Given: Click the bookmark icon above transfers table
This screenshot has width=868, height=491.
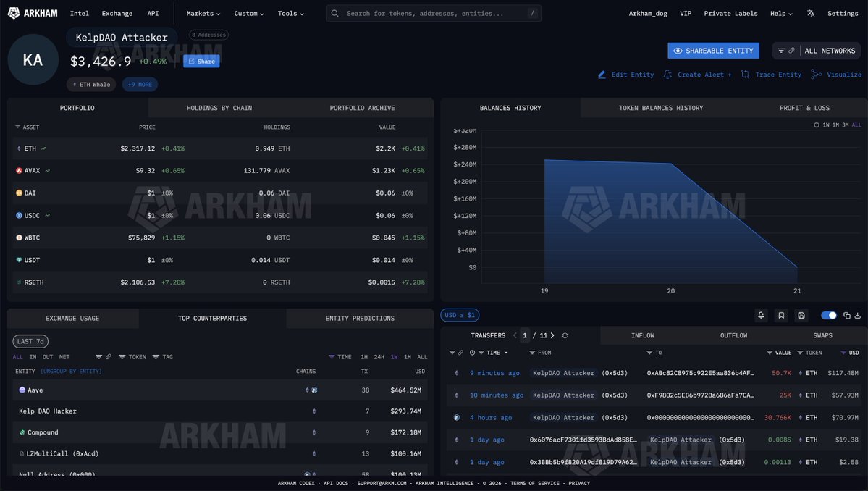Looking at the screenshot, I should 781,315.
